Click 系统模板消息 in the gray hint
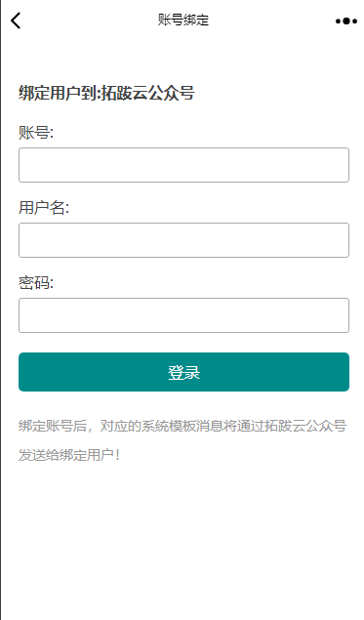This screenshot has height=620, width=364. pyautogui.click(x=182, y=426)
